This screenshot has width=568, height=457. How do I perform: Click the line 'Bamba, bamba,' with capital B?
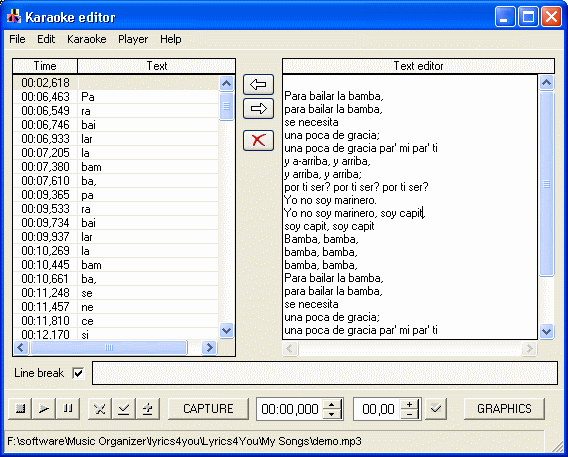pyautogui.click(x=321, y=239)
